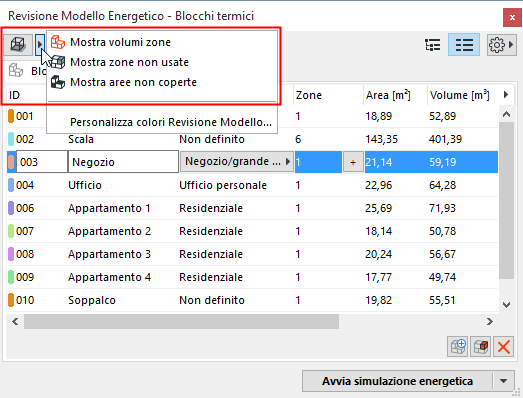The height and width of the screenshot is (398, 523).
Task: Click the ID column header
Action: 14,95
